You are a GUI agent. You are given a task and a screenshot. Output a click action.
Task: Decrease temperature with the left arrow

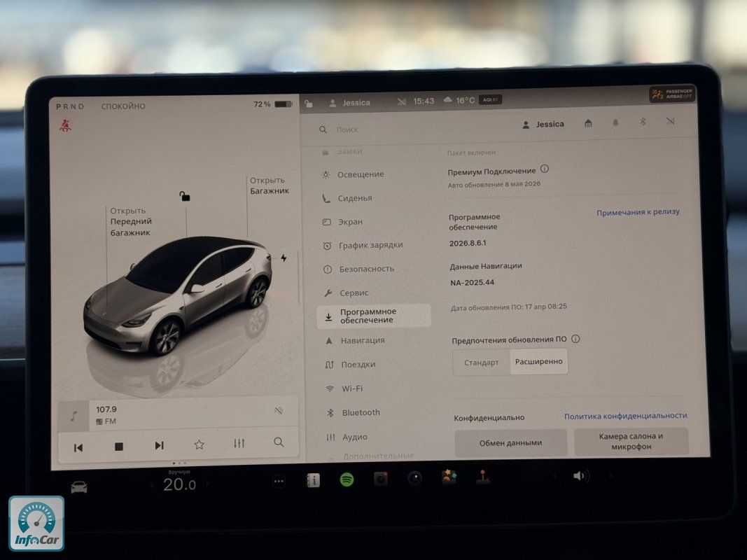(x=152, y=484)
